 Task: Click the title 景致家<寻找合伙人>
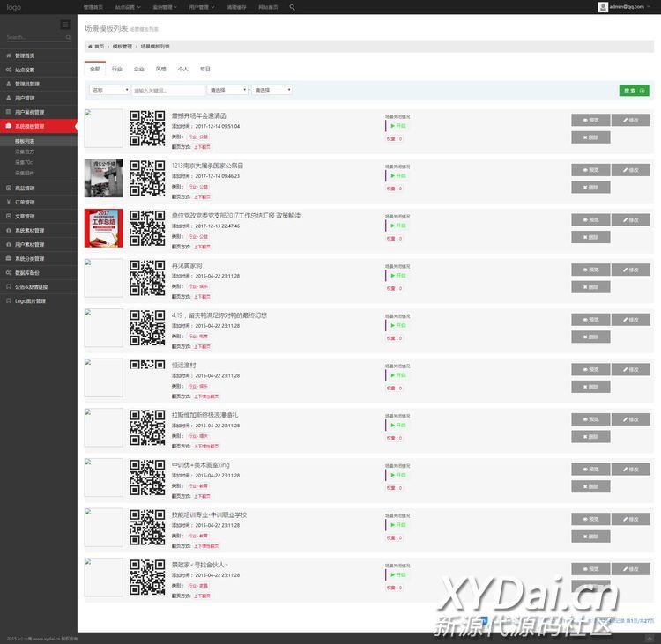[199, 565]
